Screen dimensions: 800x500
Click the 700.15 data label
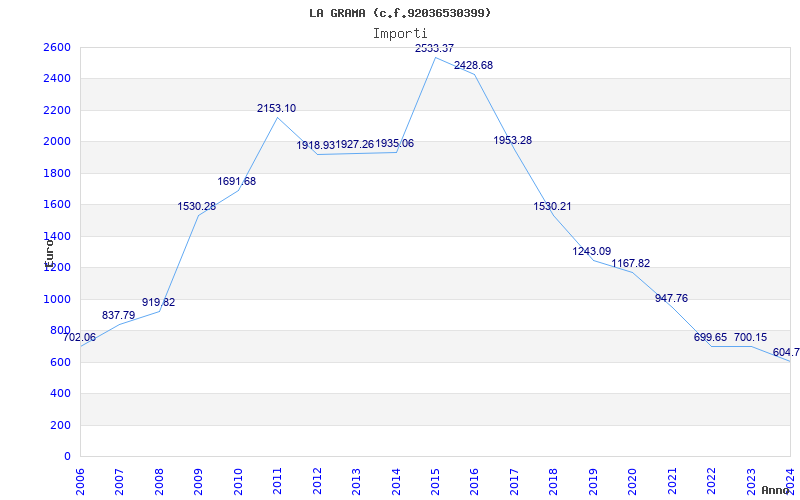tap(751, 337)
